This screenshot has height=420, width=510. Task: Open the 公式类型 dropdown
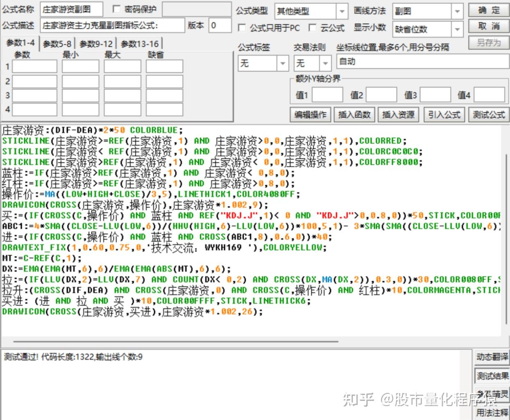pyautogui.click(x=342, y=11)
